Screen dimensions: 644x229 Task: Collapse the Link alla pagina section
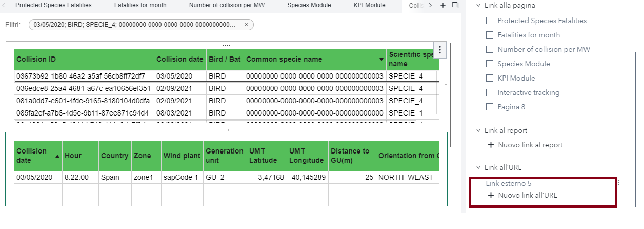coord(479,5)
